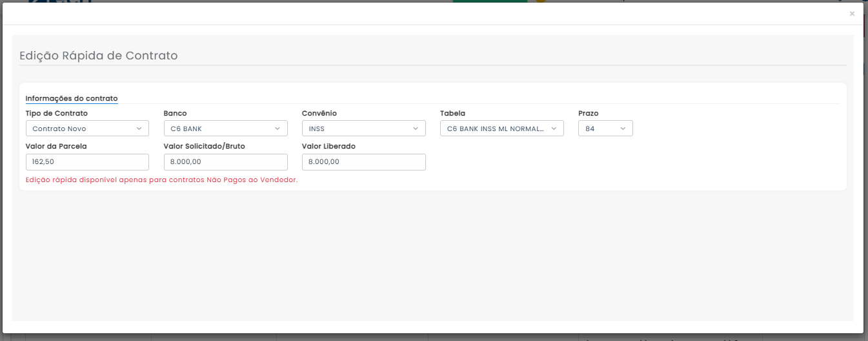Click the Valor Liberado label
868x341 pixels.
tap(328, 147)
